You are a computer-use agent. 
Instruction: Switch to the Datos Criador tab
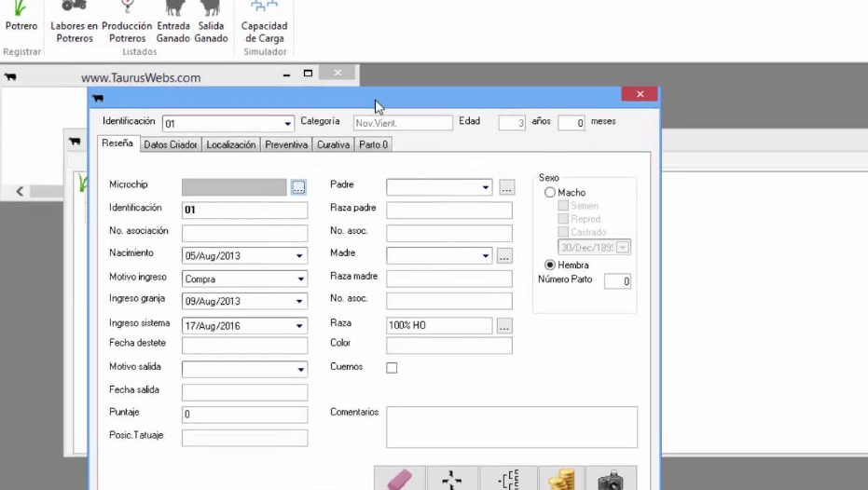click(171, 145)
